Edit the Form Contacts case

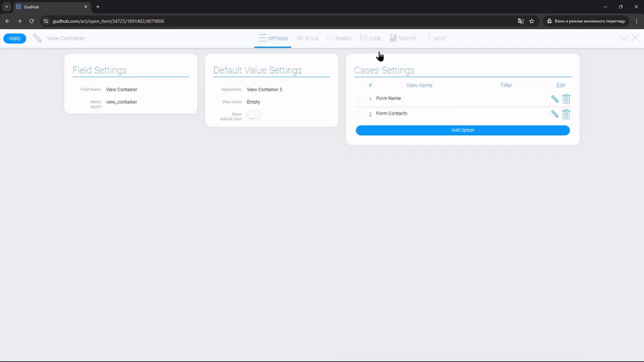555,114
